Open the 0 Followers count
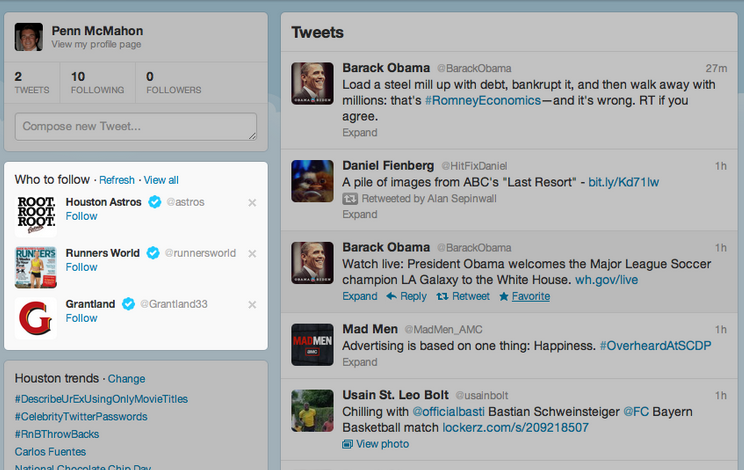 pyautogui.click(x=174, y=83)
